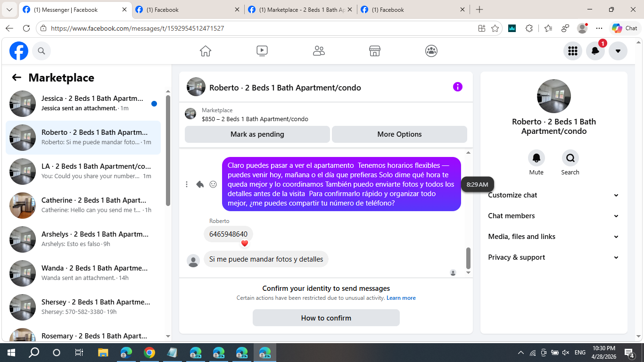Open the Notifications bell with badge
This screenshot has height=362, width=644.
pyautogui.click(x=595, y=51)
